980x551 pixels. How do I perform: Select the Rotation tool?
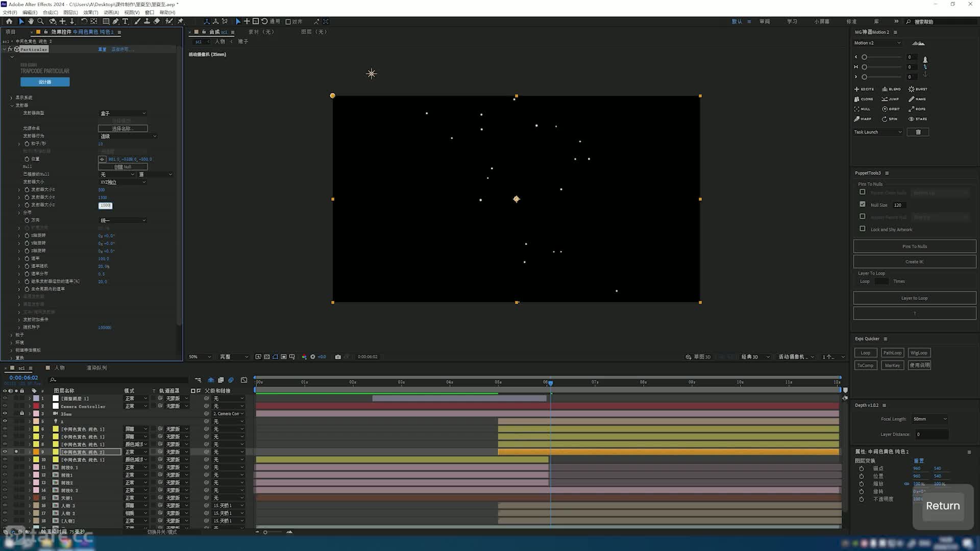coord(84,21)
